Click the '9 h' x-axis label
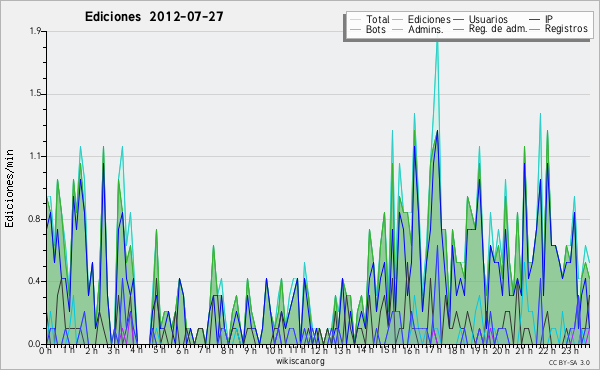The image size is (600, 370). 250,350
